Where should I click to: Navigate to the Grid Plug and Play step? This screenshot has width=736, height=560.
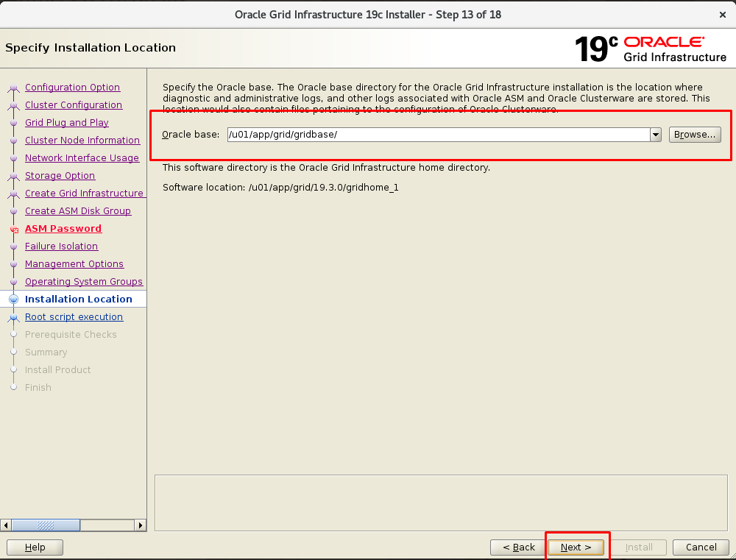(67, 123)
